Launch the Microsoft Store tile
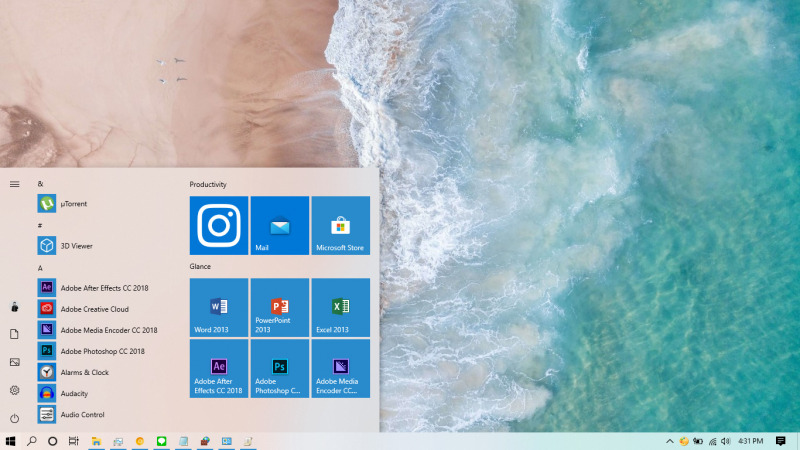Viewport: 800px width, 450px height. click(x=340, y=226)
